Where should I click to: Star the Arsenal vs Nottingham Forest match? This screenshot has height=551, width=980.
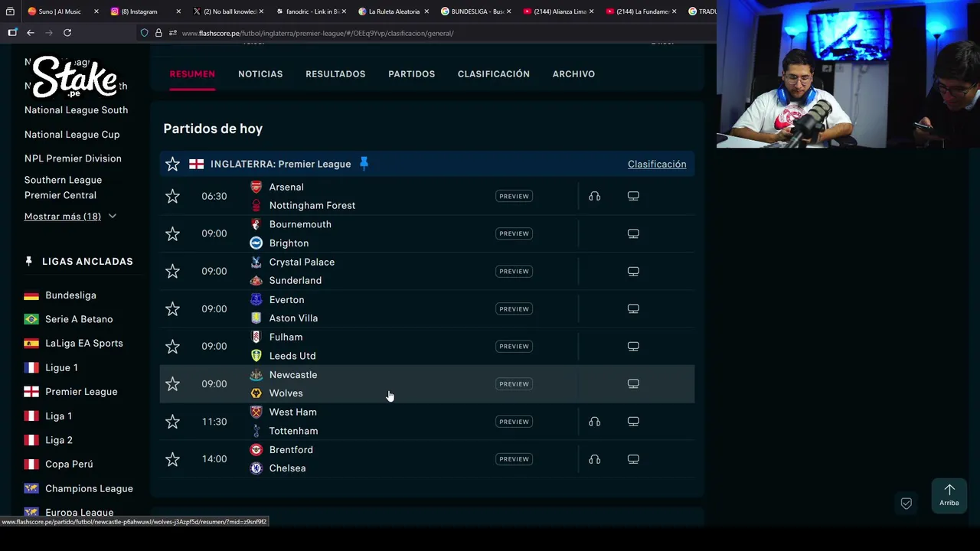[x=172, y=196]
